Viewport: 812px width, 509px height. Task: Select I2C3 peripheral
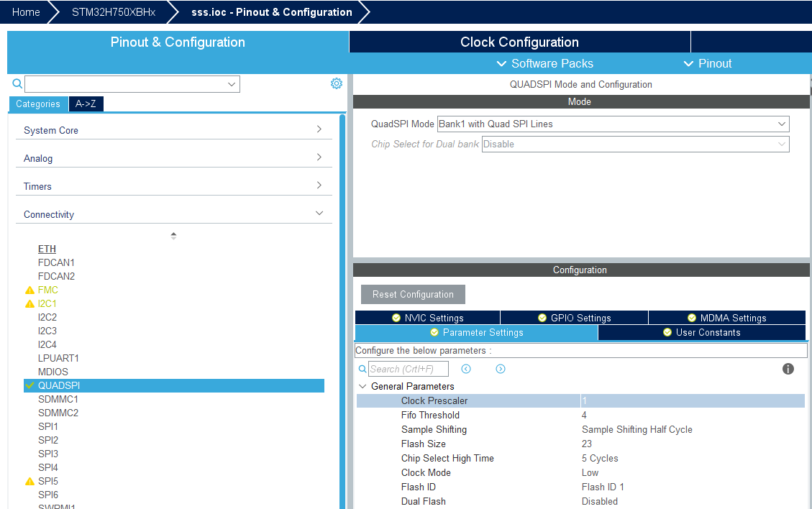[47, 331]
